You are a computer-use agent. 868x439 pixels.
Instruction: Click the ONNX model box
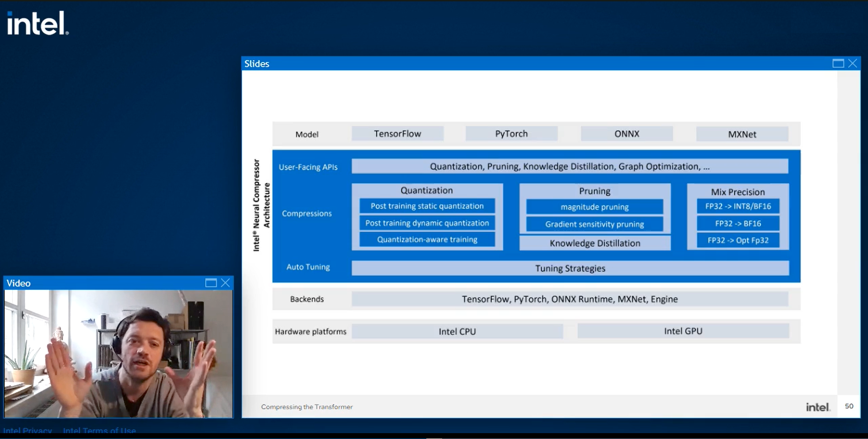point(627,134)
